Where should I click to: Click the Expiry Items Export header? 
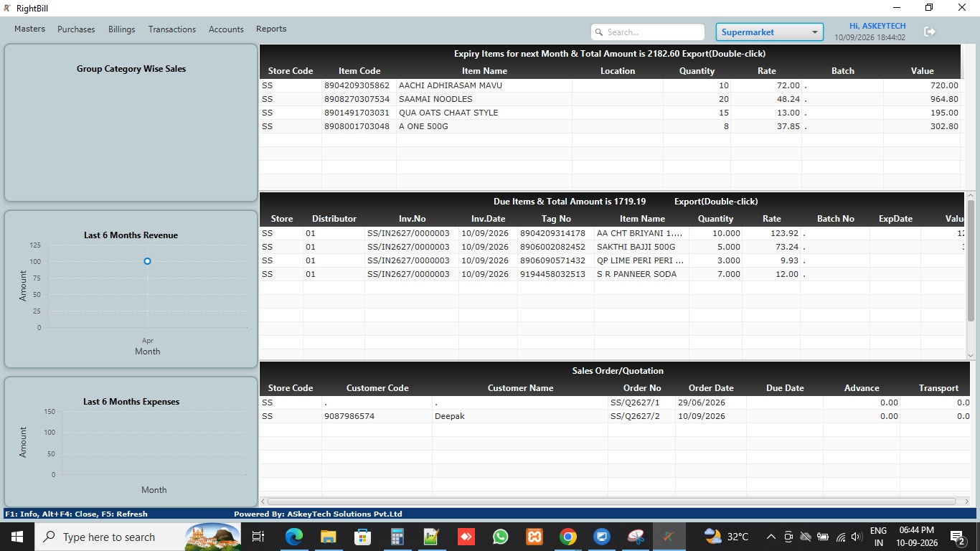coord(610,54)
